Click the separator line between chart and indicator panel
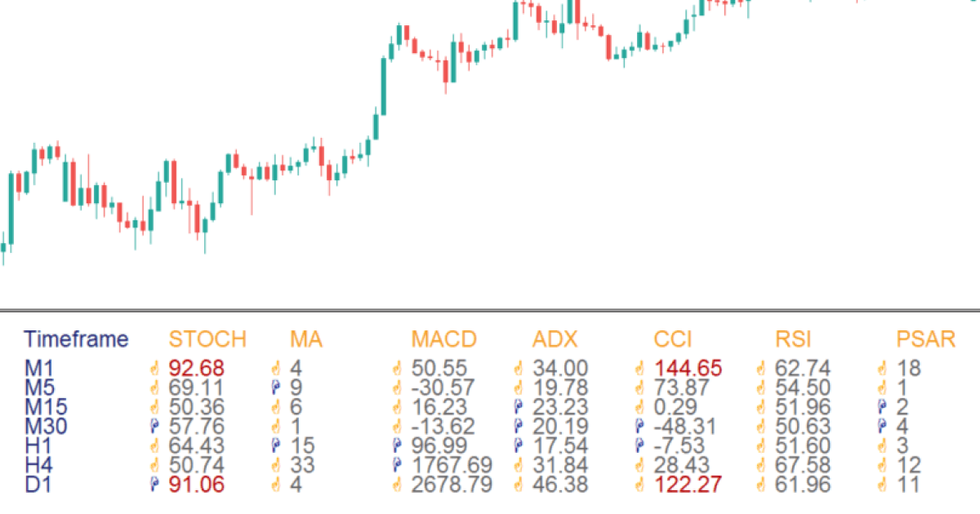Image resolution: width=980 pixels, height=514 pixels. [490, 311]
